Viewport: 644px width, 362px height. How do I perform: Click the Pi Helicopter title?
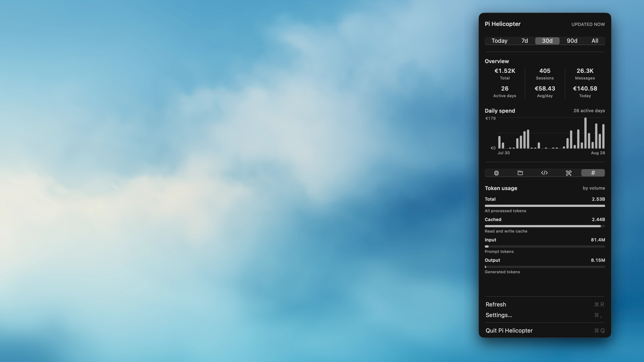click(x=503, y=24)
